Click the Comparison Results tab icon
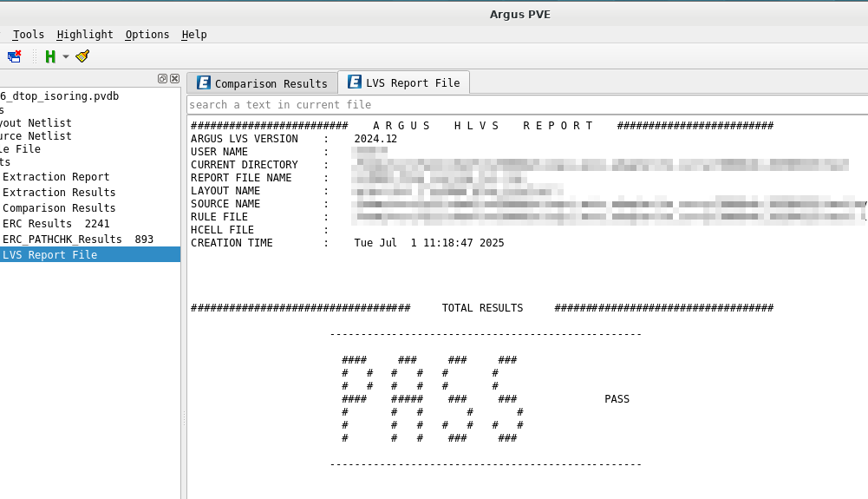 [203, 83]
